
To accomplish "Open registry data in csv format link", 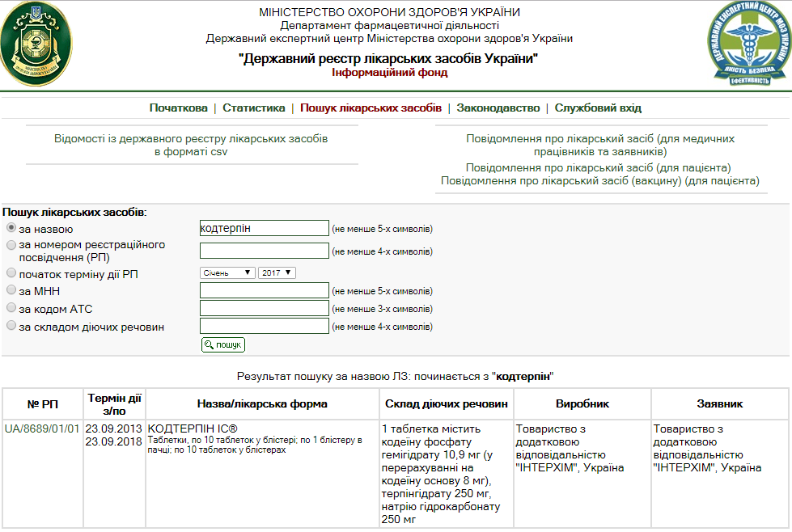I will point(191,146).
